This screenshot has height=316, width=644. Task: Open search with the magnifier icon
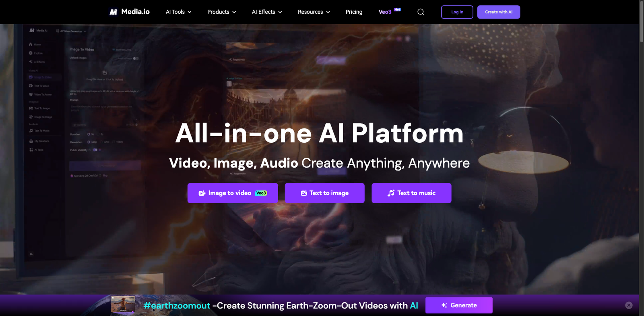tap(421, 12)
